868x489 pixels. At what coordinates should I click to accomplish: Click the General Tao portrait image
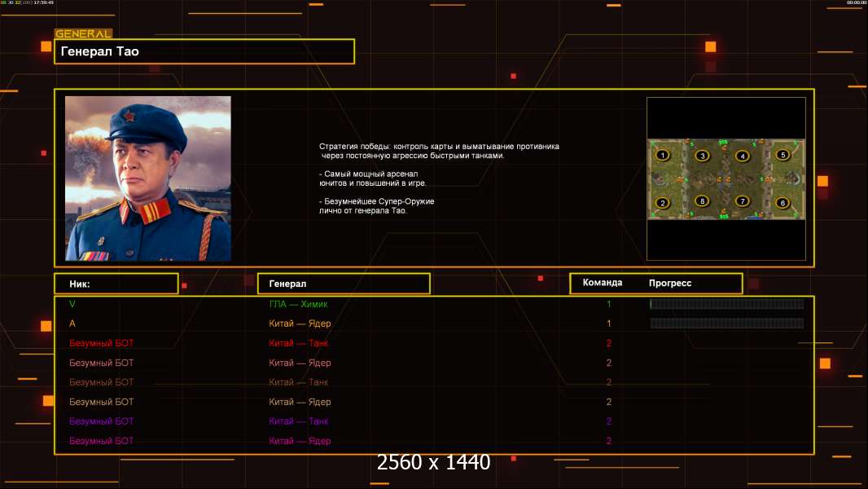click(148, 178)
